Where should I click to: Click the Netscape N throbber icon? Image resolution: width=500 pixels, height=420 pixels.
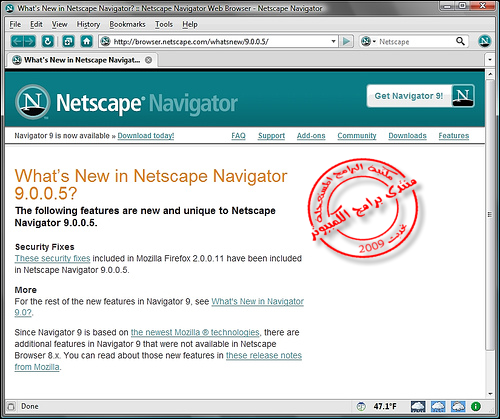coord(484,41)
